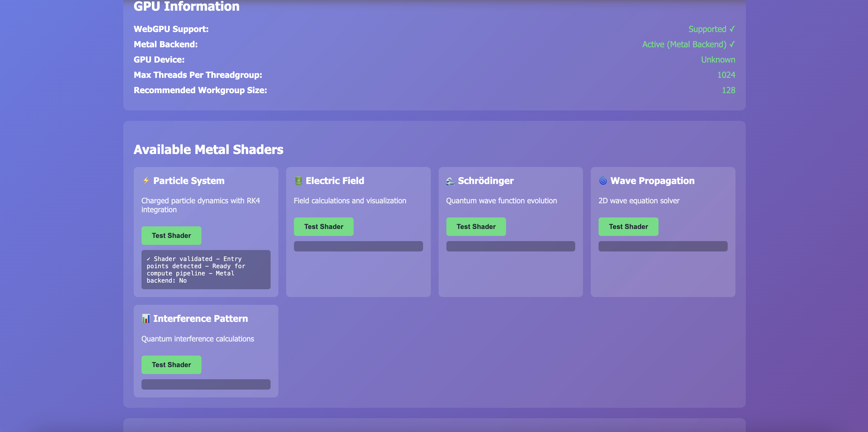Click the ocean wave Schrödinger icon

pyautogui.click(x=450, y=181)
